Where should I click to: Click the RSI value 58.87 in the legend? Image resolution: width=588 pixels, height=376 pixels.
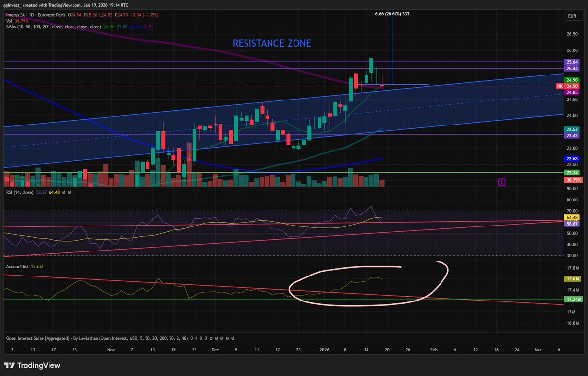(41, 193)
